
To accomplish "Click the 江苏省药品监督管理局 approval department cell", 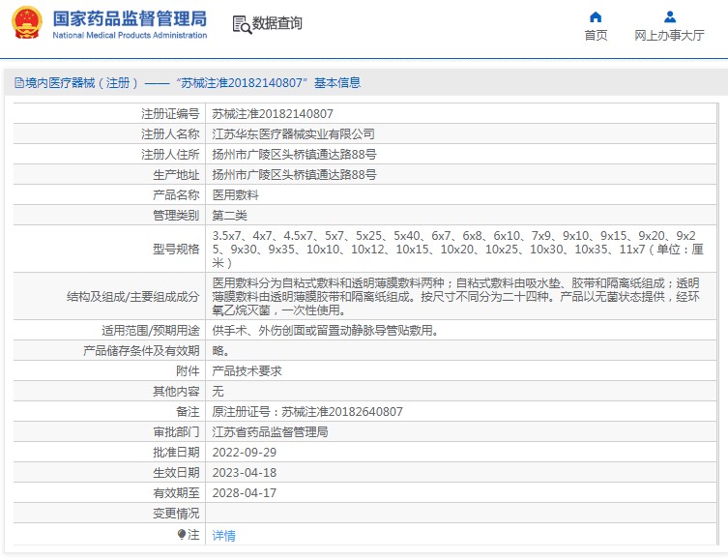I will (270, 431).
